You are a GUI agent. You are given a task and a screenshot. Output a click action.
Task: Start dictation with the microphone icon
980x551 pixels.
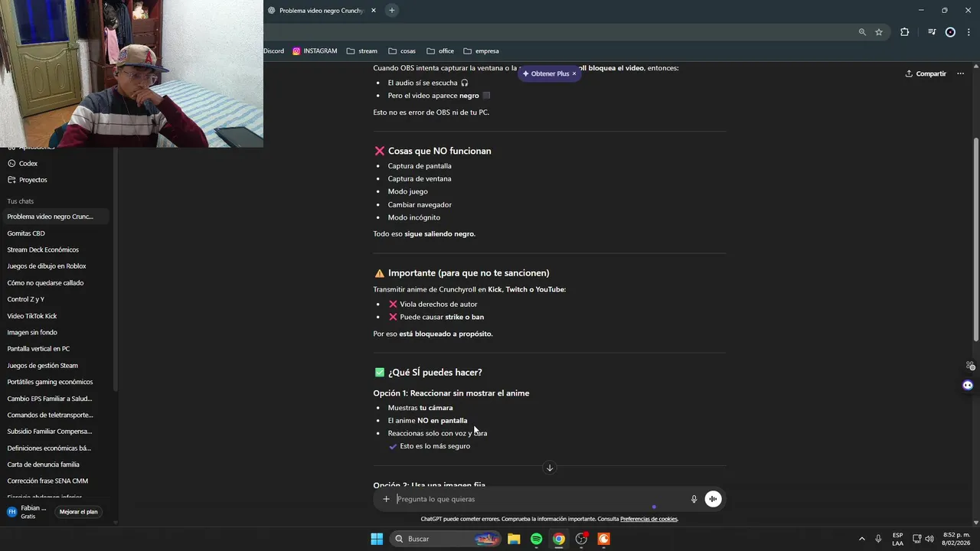694,499
